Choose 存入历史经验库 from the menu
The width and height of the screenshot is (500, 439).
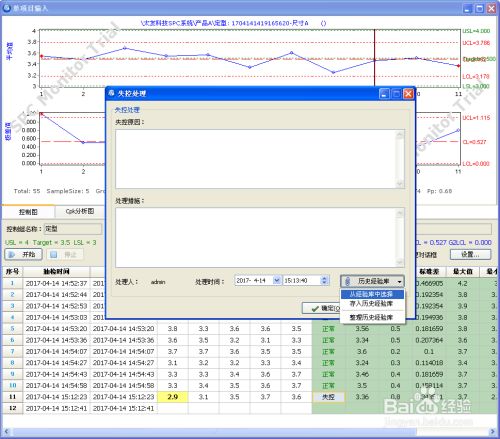point(372,304)
